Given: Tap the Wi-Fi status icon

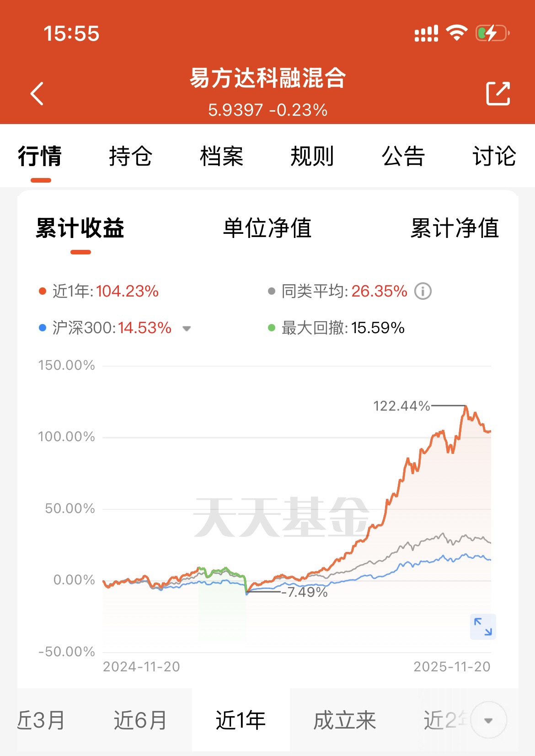Looking at the screenshot, I should [x=456, y=33].
